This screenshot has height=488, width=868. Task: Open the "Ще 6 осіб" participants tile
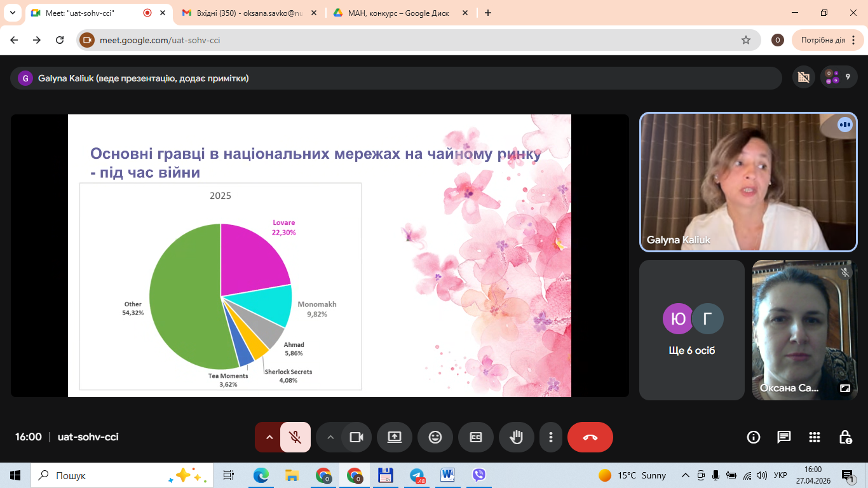pyautogui.click(x=692, y=330)
